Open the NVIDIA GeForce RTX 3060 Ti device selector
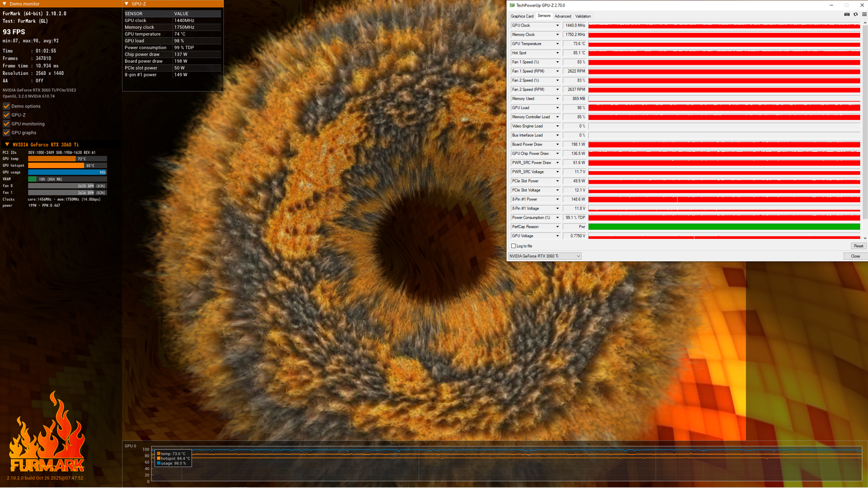The height and width of the screenshot is (488, 868). 545,256
